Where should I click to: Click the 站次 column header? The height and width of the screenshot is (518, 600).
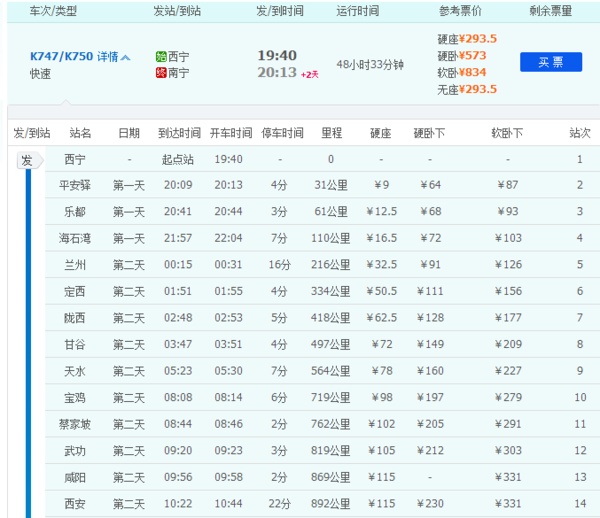point(580,133)
